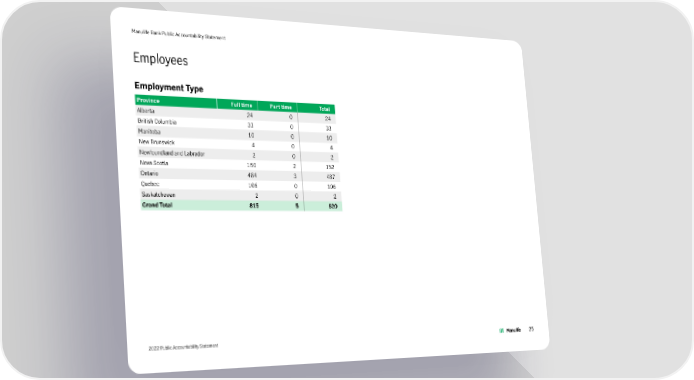694x380 pixels.
Task: Select the Saskatchewan row label
Action: (x=158, y=195)
